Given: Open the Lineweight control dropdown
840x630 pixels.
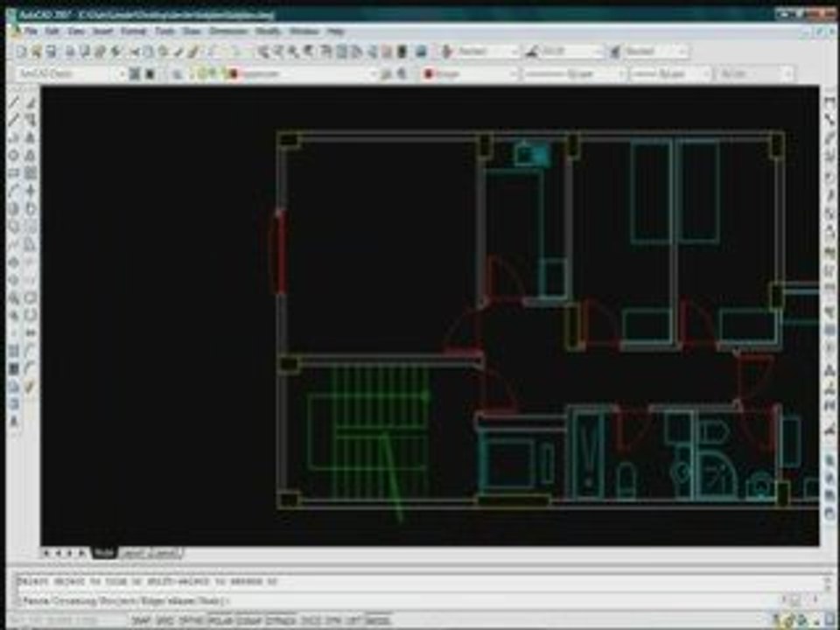Looking at the screenshot, I should coord(671,73).
